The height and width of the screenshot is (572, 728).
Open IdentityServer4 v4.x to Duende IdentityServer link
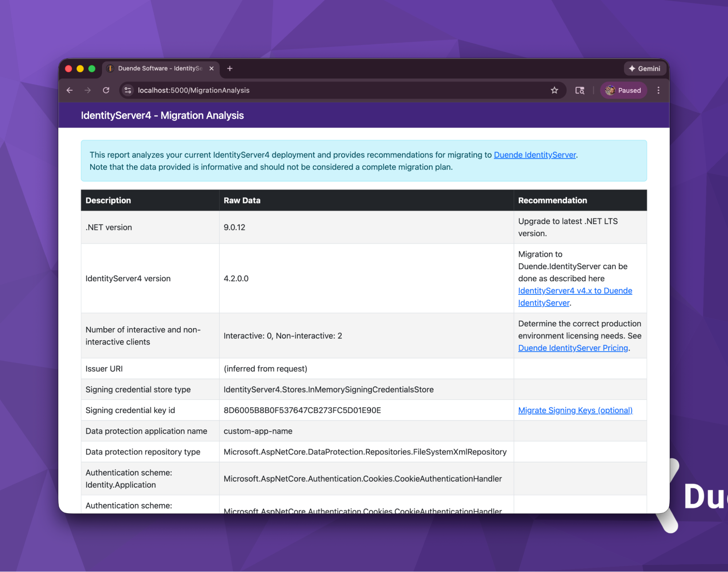(x=575, y=291)
